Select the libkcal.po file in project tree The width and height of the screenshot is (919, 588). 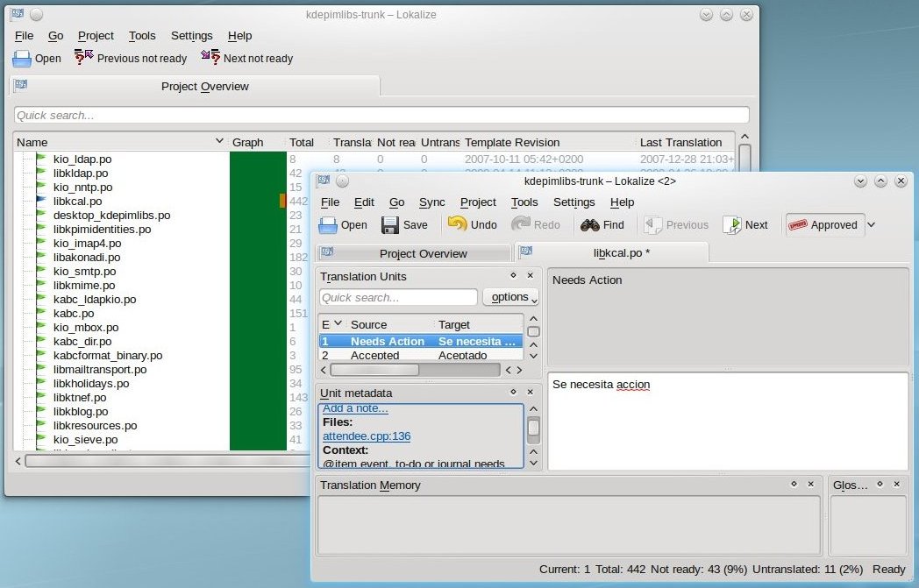[77, 201]
